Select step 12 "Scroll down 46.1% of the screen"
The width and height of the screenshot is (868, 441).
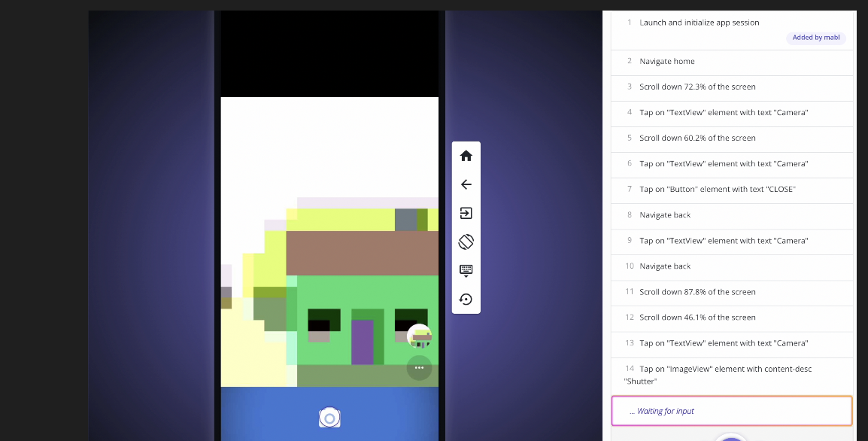click(732, 318)
